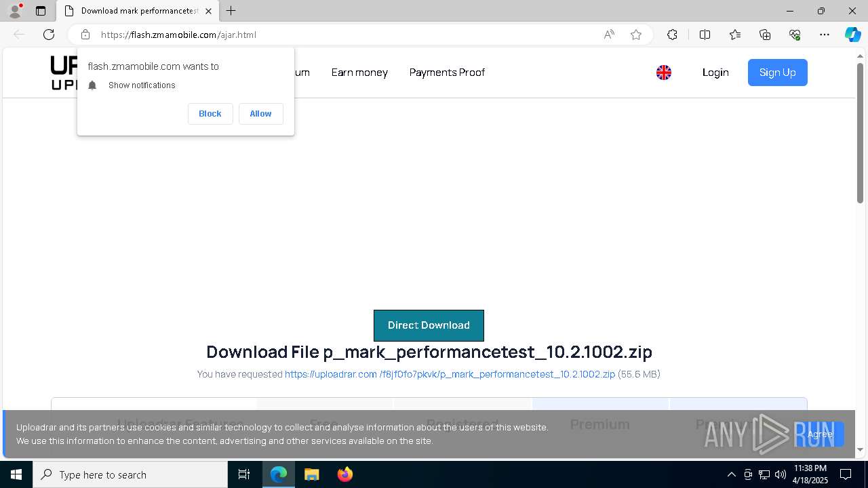Click the page's vertical scrollbar thumb
Viewport: 868px width, 488px height.
(x=861, y=132)
